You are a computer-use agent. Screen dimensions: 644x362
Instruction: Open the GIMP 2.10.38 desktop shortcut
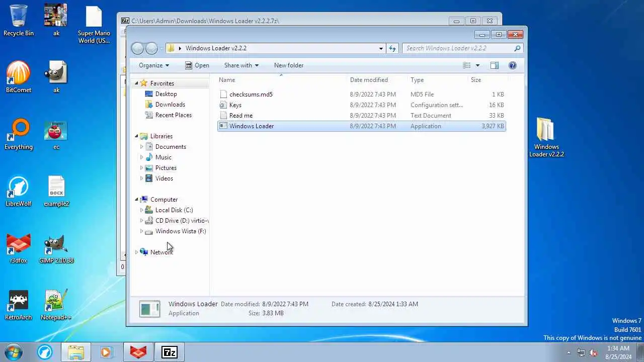(x=56, y=247)
